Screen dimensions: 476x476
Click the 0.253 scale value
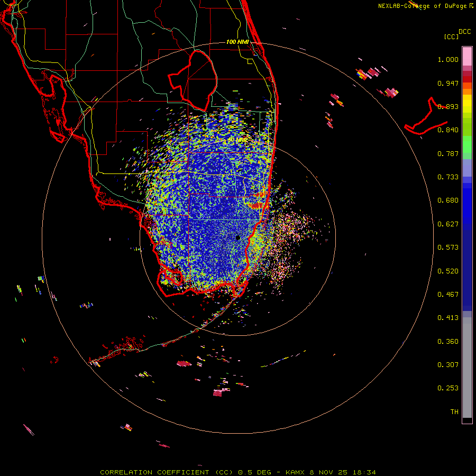tap(448, 388)
